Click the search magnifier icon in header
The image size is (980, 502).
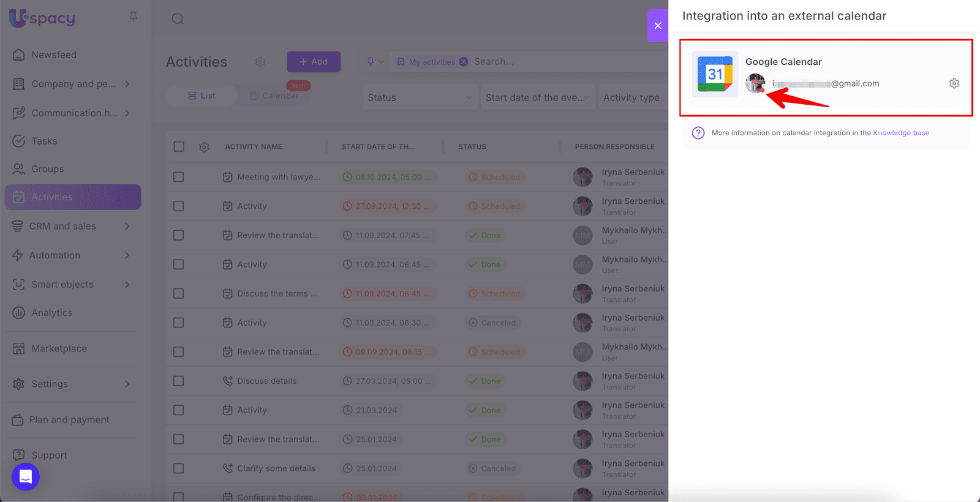(178, 19)
